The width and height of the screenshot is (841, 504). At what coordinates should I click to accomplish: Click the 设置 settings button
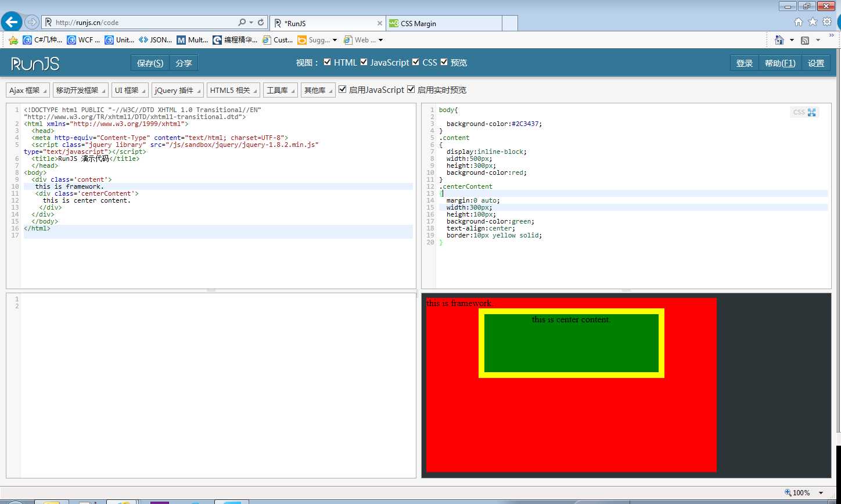point(816,63)
